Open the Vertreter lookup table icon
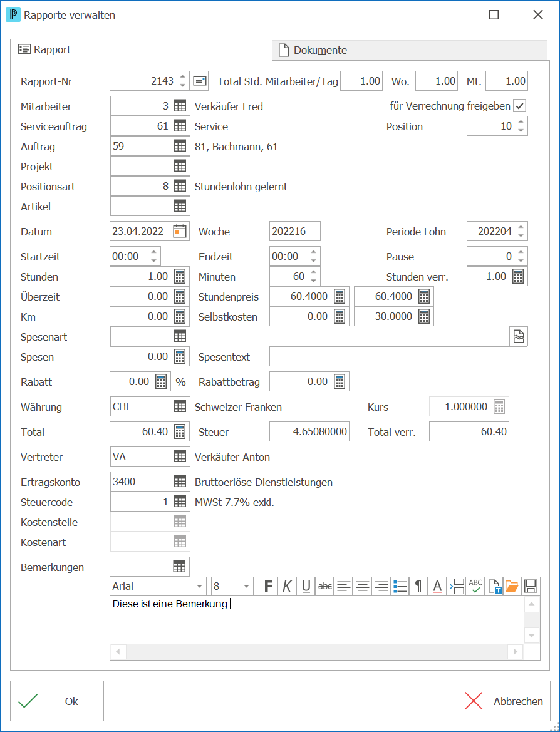The width and height of the screenshot is (560, 732). pos(179,457)
